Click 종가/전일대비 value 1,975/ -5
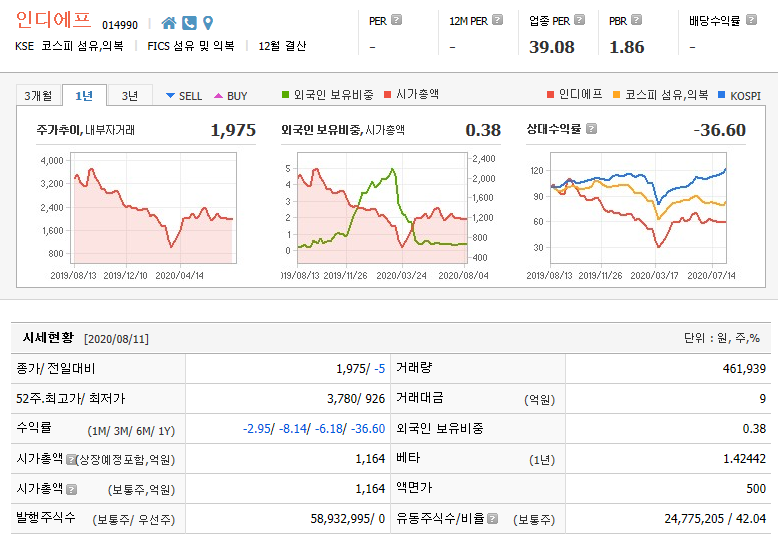Image resolution: width=778 pixels, height=542 pixels. click(360, 369)
